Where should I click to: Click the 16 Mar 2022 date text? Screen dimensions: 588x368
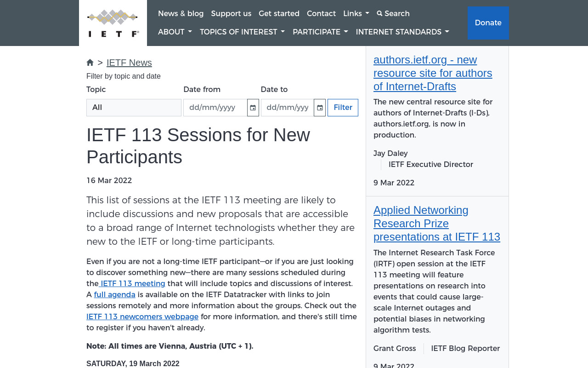coord(109,181)
